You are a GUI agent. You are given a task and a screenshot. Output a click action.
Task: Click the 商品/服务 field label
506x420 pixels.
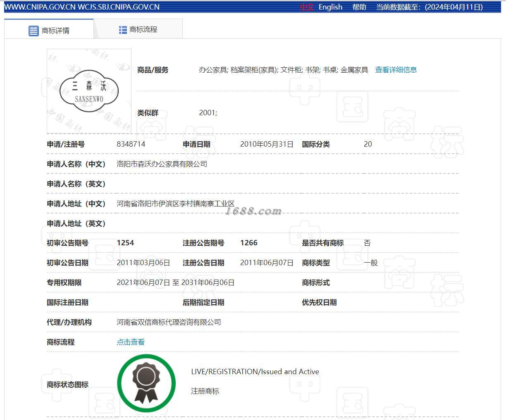(x=153, y=70)
